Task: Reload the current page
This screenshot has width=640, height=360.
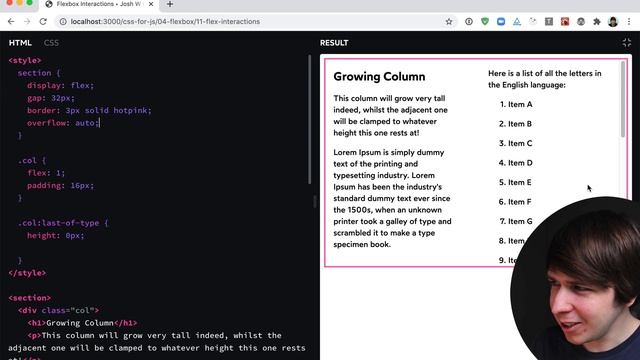Action: click(x=43, y=22)
